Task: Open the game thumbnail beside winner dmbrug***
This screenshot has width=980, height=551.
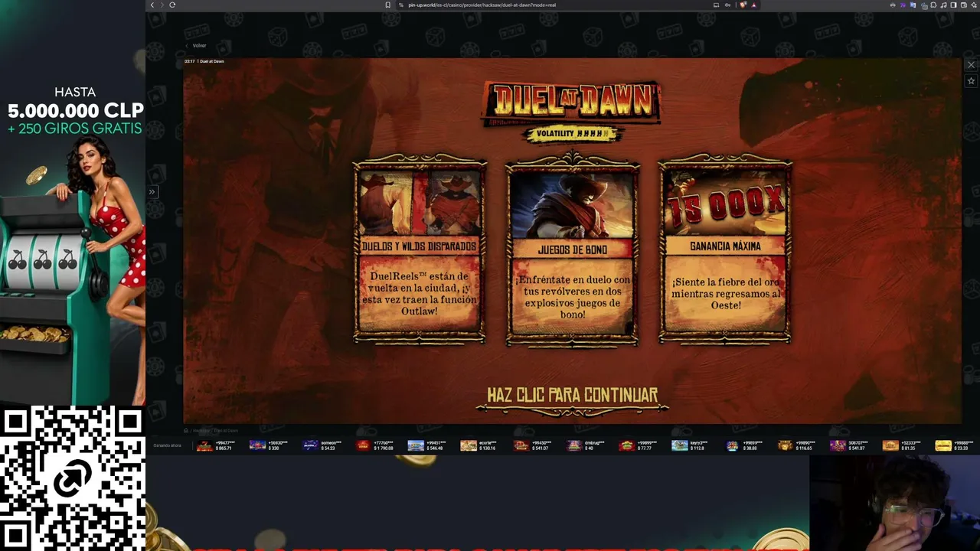Action: click(574, 445)
